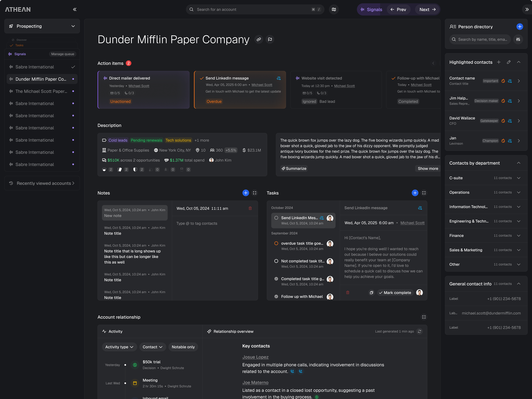Viewport: 532px width, 399px height.
Task: Toggle the Notable only filter
Action: point(183,347)
